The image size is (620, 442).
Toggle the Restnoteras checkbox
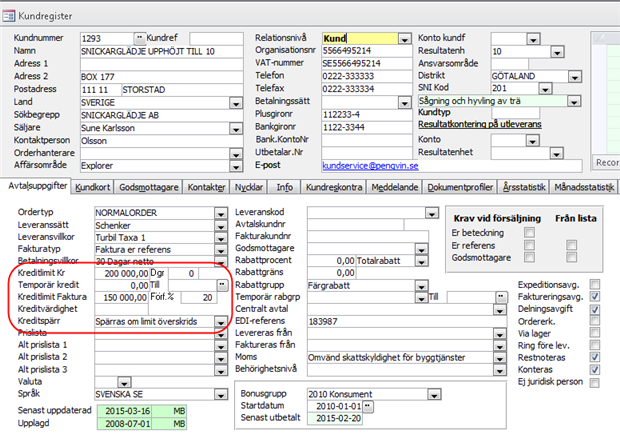click(x=596, y=356)
